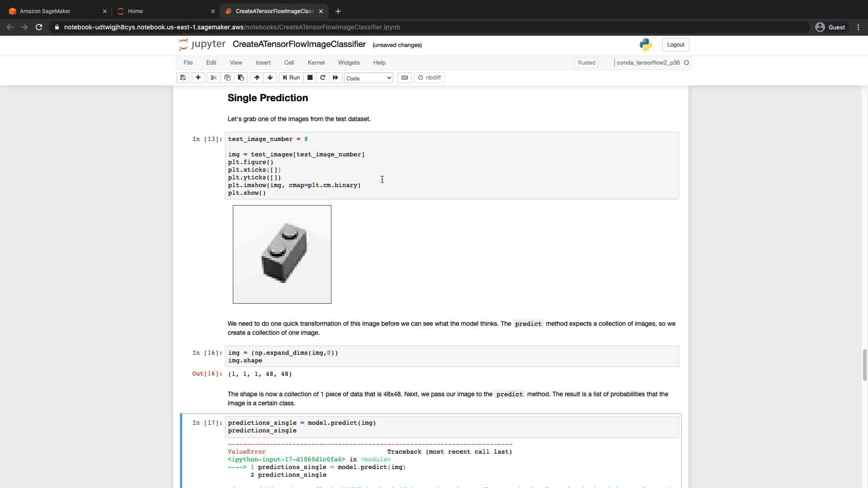868x488 pixels.
Task: Click the nbdiff button
Action: (x=429, y=78)
